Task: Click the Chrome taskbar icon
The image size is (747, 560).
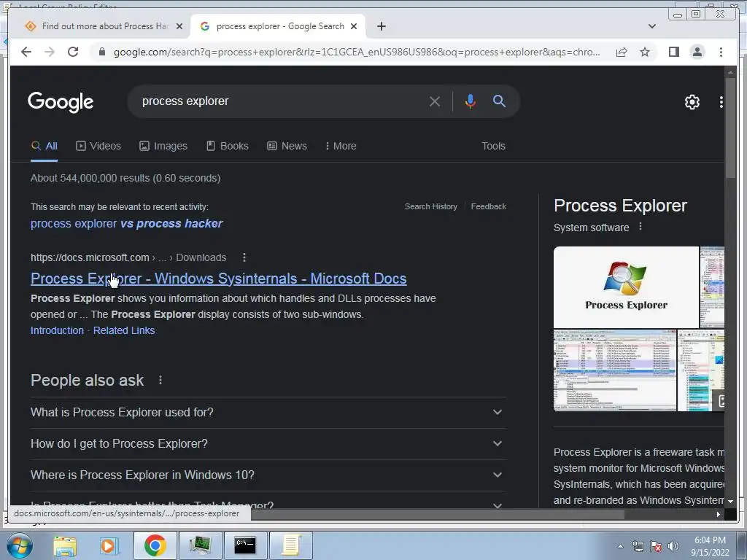Action: pos(155,545)
